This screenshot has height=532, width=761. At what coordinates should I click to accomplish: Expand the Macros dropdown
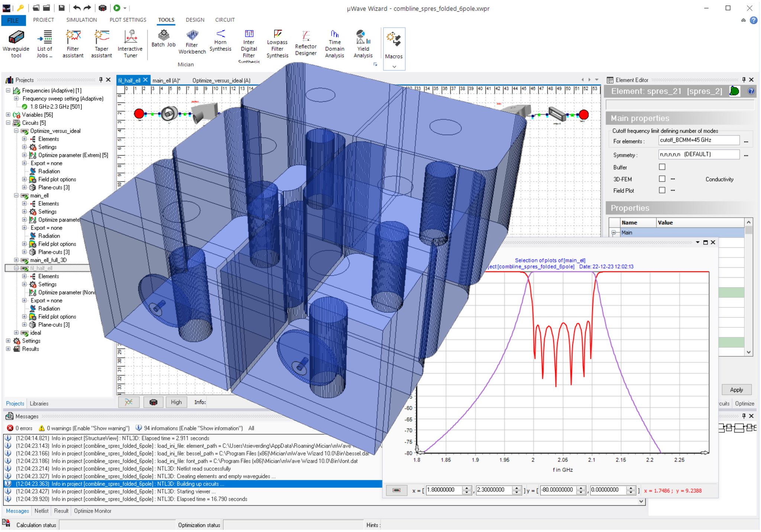point(394,66)
